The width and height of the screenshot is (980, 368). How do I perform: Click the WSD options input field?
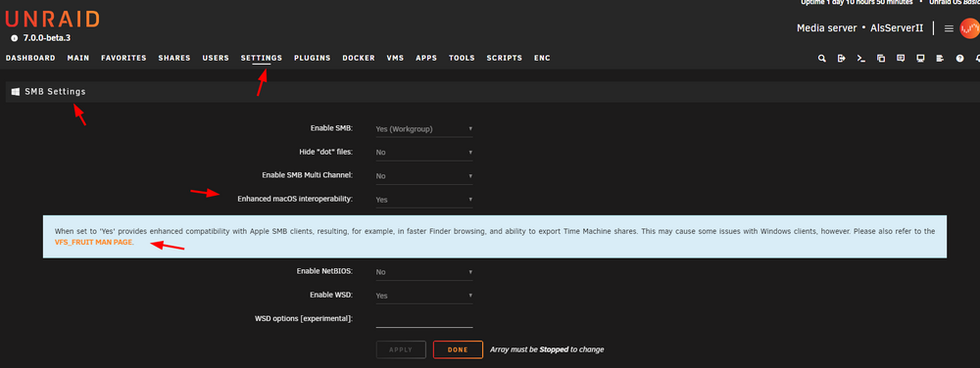423,319
